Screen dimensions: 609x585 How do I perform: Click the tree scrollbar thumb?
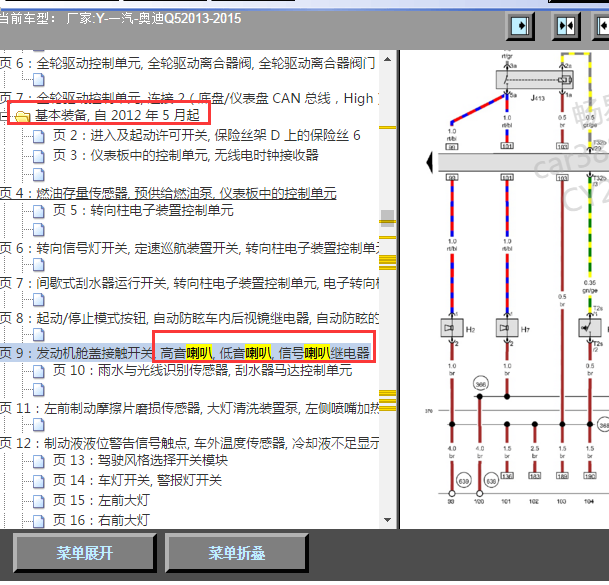[387, 218]
